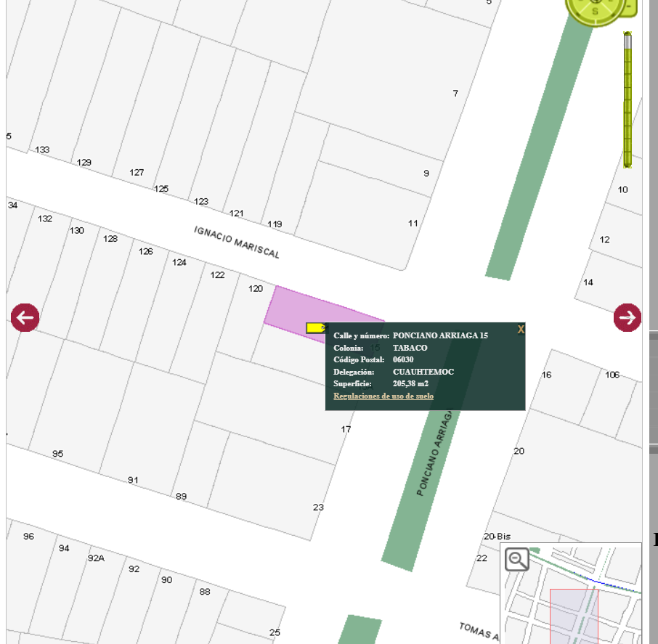Select parcel number 9
This screenshot has width=658, height=644.
426,174
